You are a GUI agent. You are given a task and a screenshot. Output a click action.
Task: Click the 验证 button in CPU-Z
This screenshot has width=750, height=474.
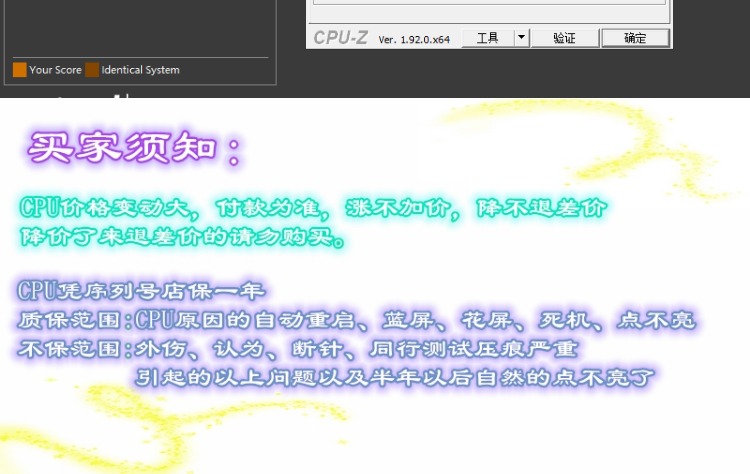[x=565, y=38]
